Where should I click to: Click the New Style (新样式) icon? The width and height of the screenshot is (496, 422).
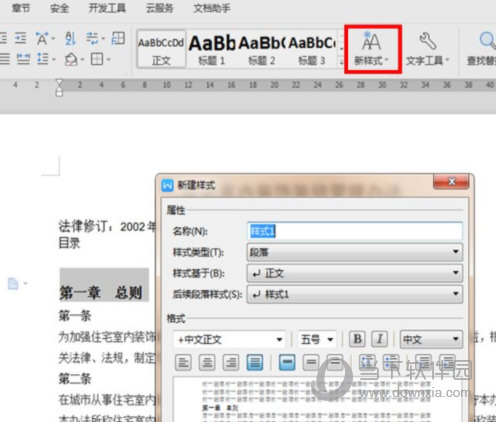point(371,42)
